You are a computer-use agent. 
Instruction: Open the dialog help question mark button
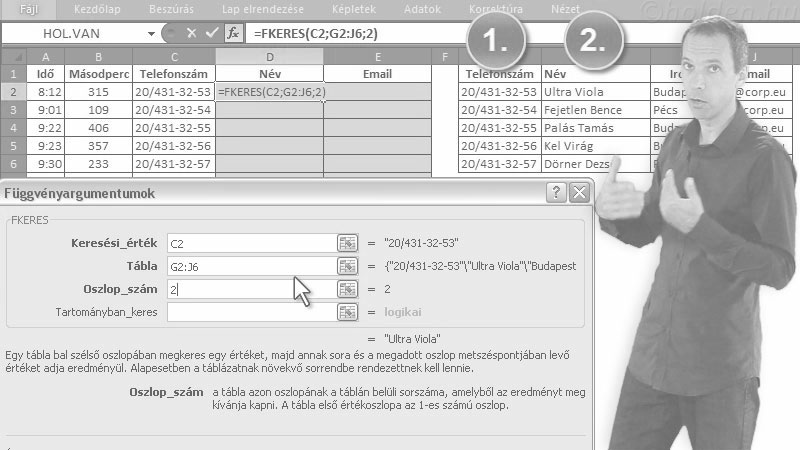556,193
